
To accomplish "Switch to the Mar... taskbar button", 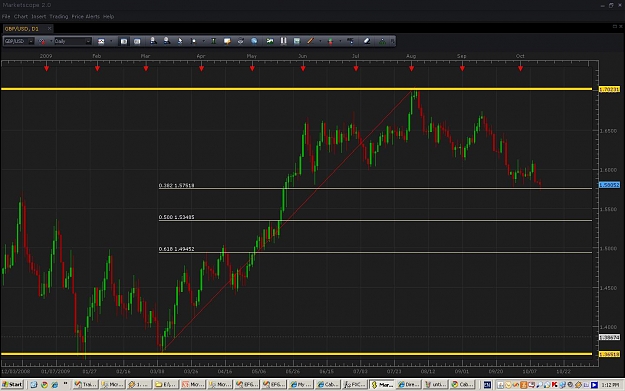I will coord(381,385).
